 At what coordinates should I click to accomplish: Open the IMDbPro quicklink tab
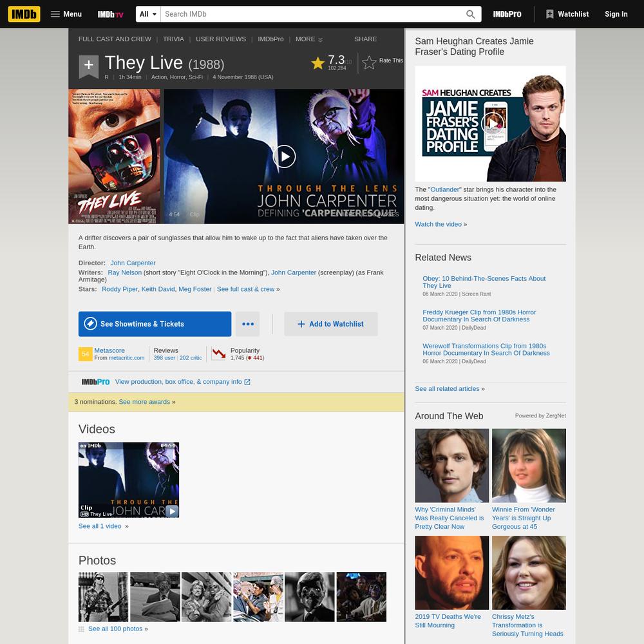coord(270,39)
